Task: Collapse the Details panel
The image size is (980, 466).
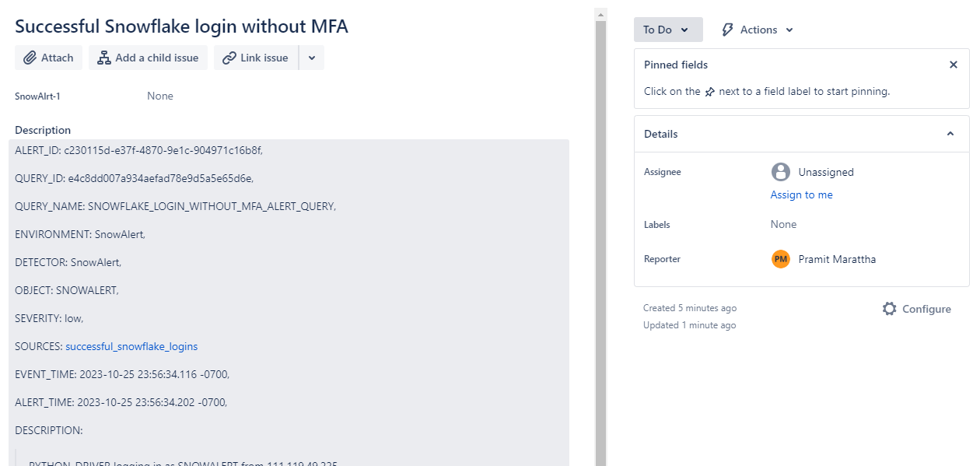Action: [x=950, y=134]
